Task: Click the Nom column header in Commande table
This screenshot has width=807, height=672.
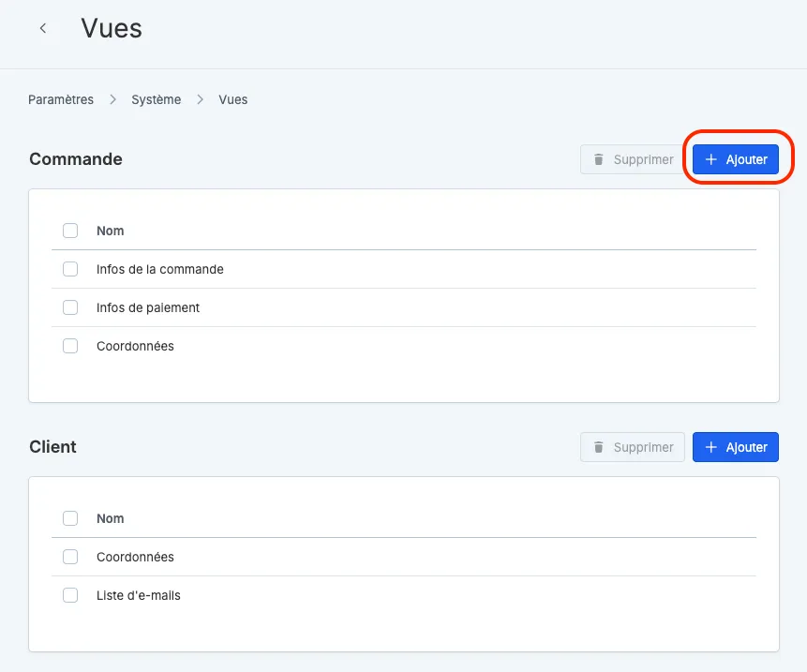Action: coord(111,231)
